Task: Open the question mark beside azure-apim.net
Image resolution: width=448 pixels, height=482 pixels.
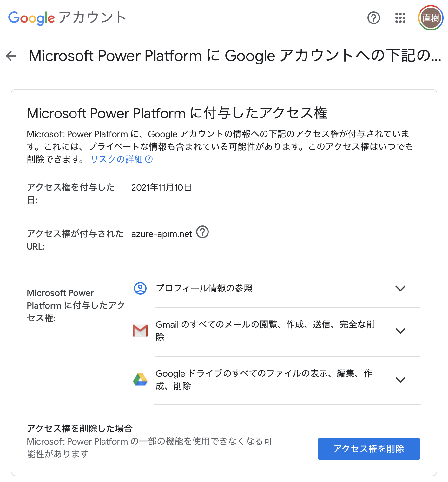Action: coord(203,232)
